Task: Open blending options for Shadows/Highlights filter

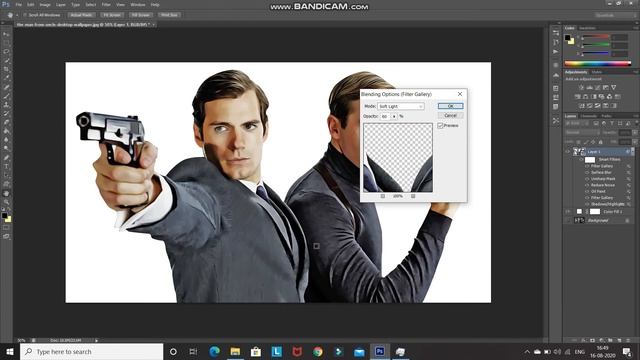Action: [629, 204]
